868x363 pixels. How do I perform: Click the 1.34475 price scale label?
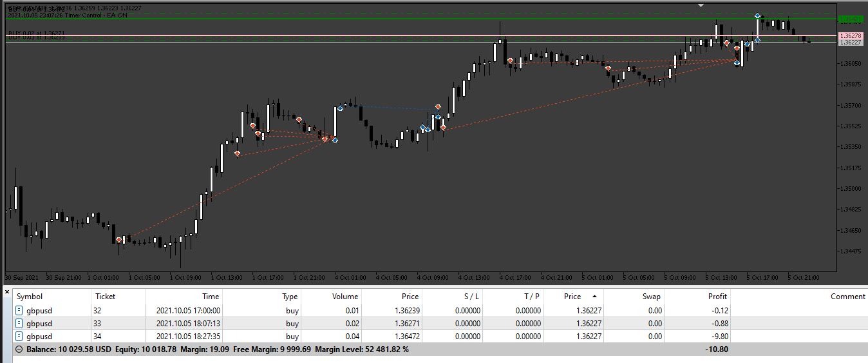click(x=851, y=251)
